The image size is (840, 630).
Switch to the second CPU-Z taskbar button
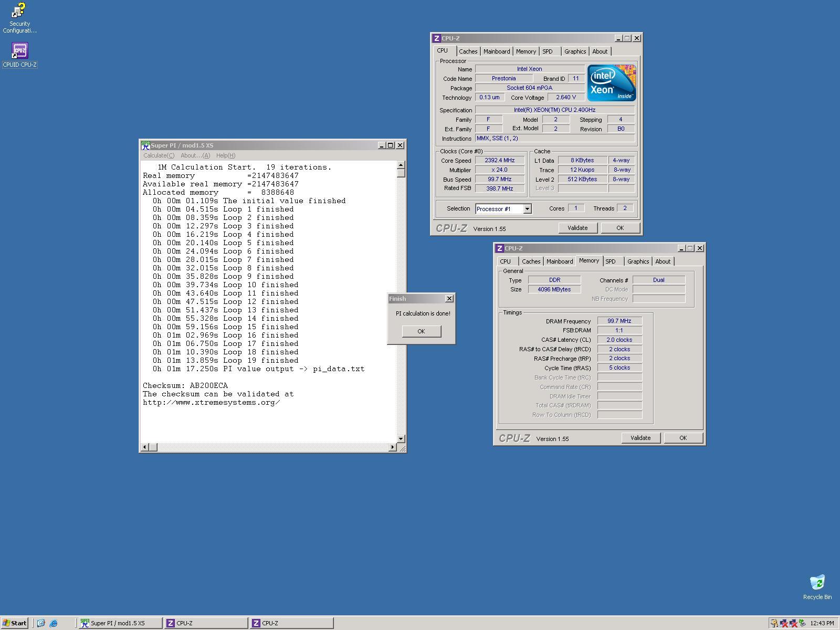(x=291, y=623)
